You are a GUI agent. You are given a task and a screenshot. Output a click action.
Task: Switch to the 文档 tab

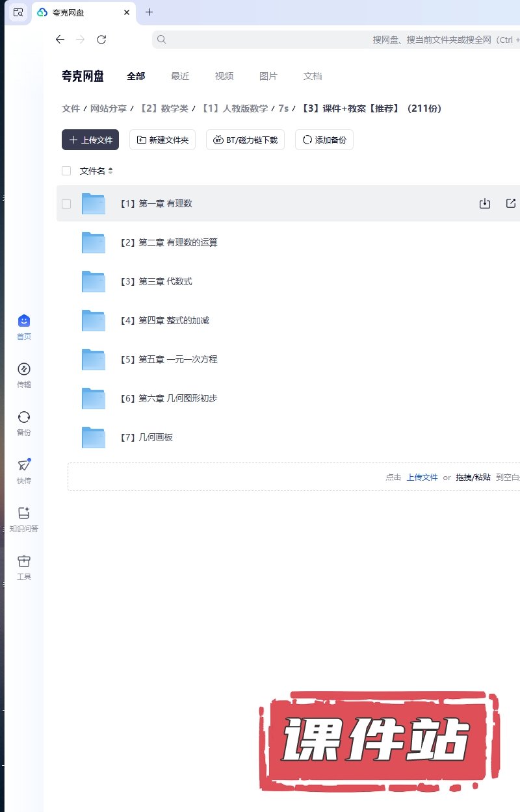[313, 76]
